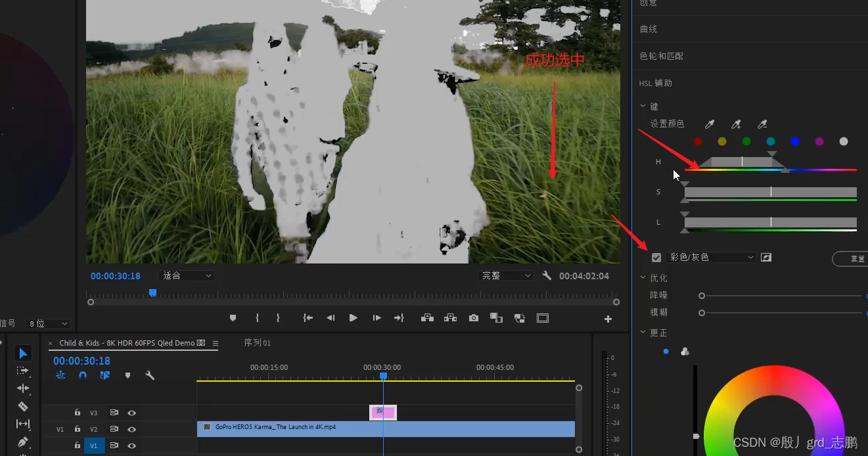Image resolution: width=868 pixels, height=456 pixels.
Task: Hide track V2 output eye
Action: (132, 429)
